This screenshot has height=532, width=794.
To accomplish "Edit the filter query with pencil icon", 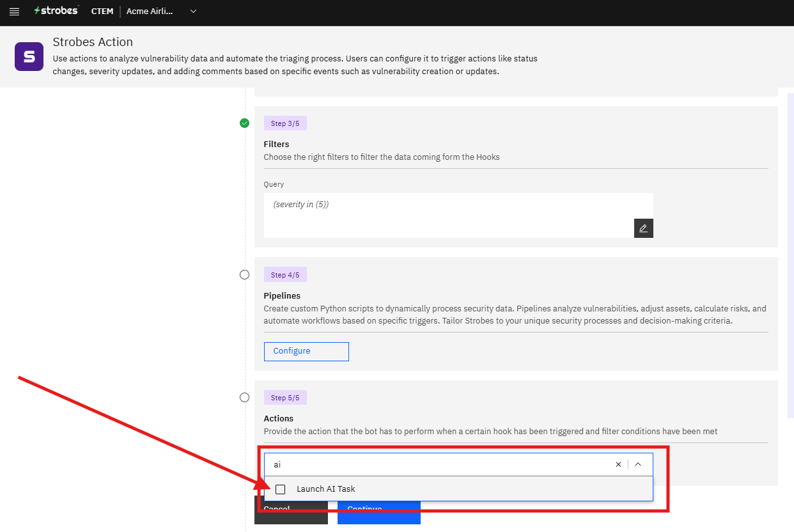I will pyautogui.click(x=643, y=228).
